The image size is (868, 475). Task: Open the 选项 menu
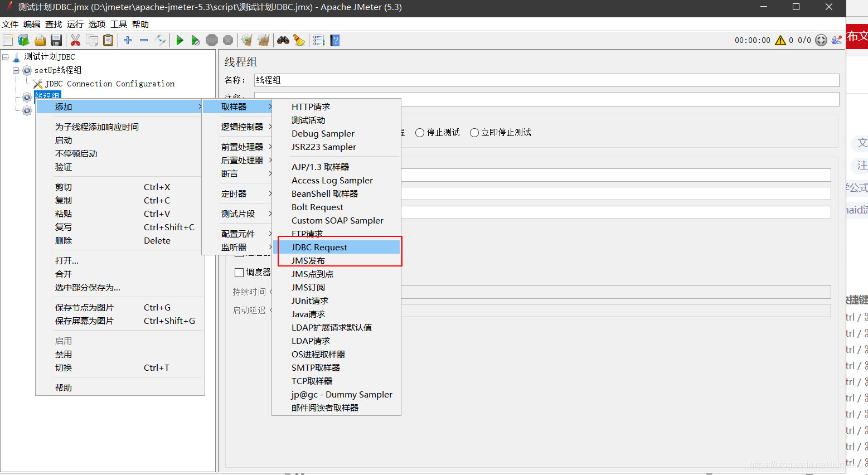pyautogui.click(x=97, y=25)
